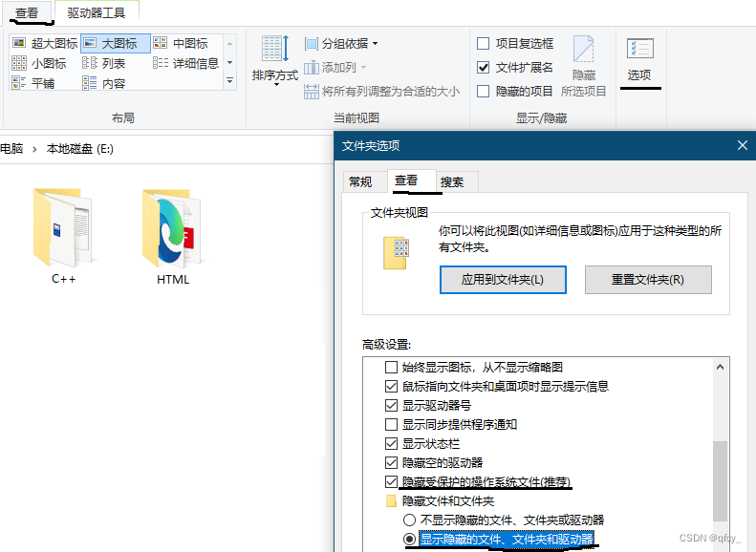Viewport: 756px width, 552px height.
Task: Click Local Disk (E:) breadcrumb
Action: point(79,149)
